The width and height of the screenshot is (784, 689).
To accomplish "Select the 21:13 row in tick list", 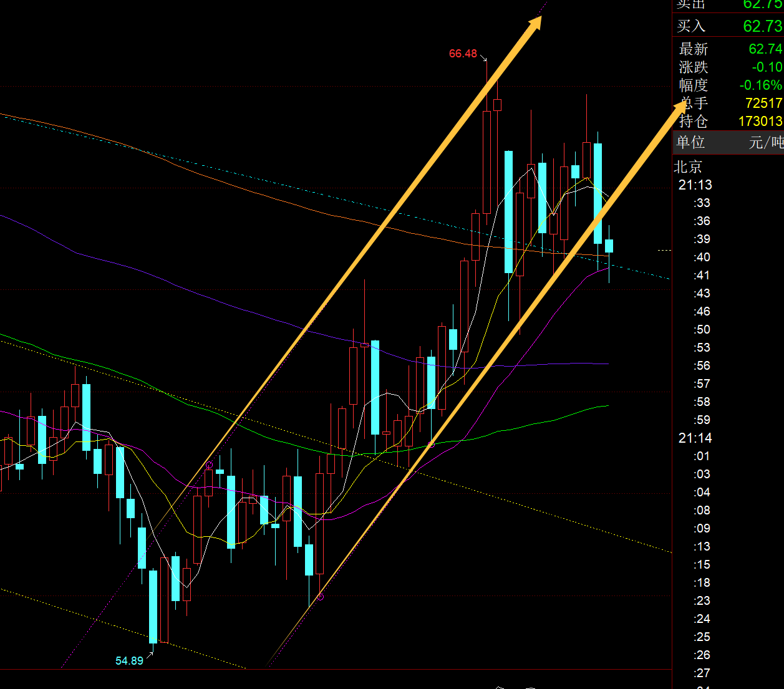I will [695, 185].
